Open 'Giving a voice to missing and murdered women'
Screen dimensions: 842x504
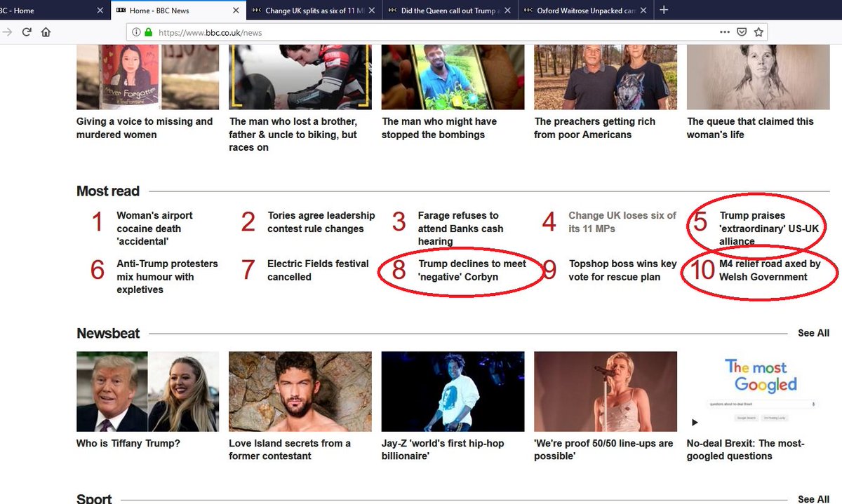[x=145, y=128]
